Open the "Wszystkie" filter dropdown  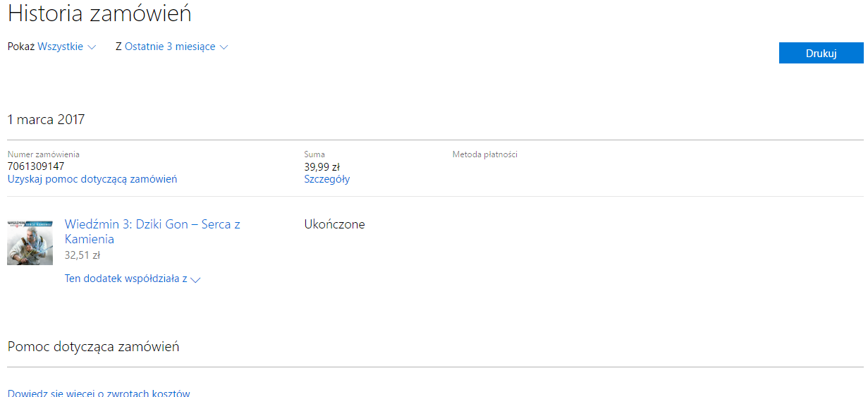point(60,47)
